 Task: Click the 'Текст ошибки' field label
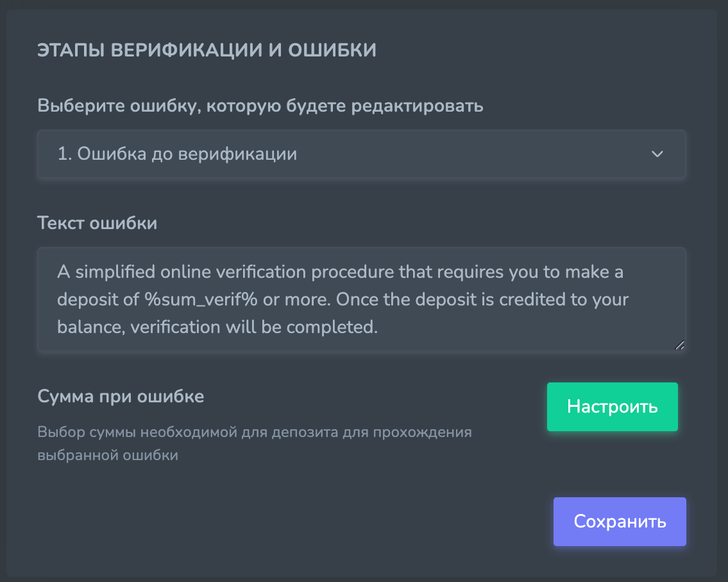97,223
